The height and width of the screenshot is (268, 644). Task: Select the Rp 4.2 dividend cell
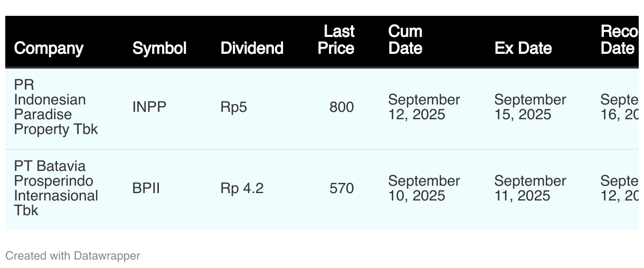point(242,188)
